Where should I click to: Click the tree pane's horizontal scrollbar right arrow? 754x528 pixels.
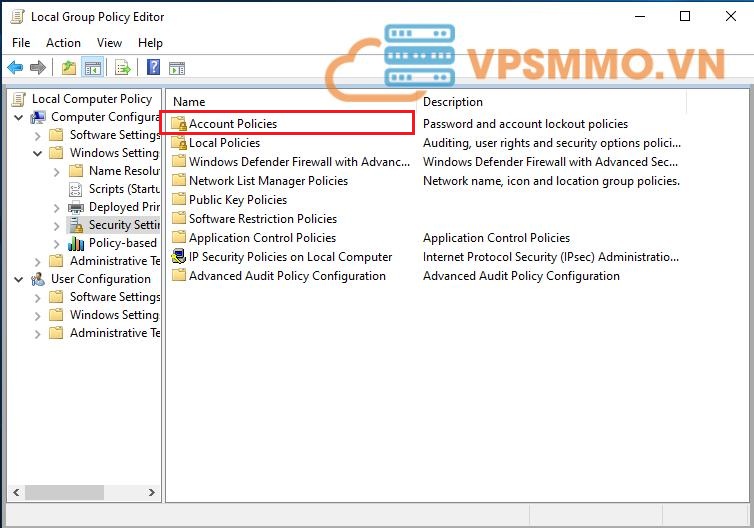pyautogui.click(x=153, y=493)
